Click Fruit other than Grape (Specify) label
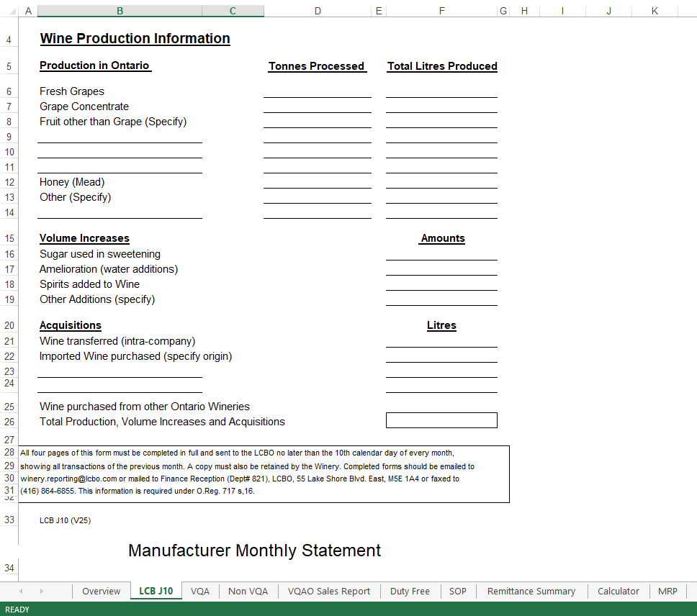This screenshot has width=697, height=616. (113, 122)
